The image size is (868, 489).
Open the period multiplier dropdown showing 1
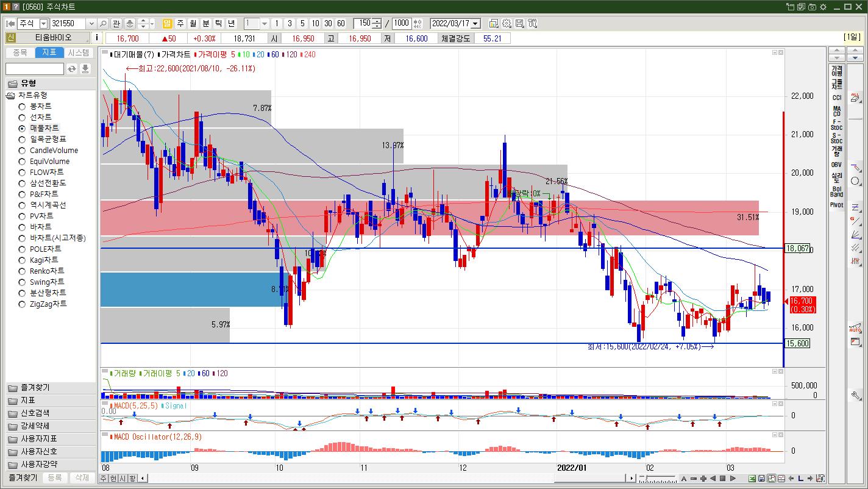coord(265,24)
